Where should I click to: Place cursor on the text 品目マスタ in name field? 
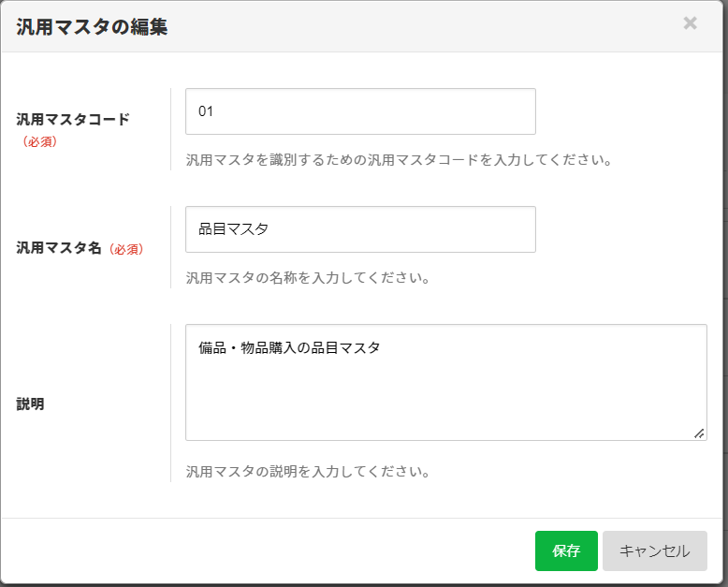coord(234,229)
